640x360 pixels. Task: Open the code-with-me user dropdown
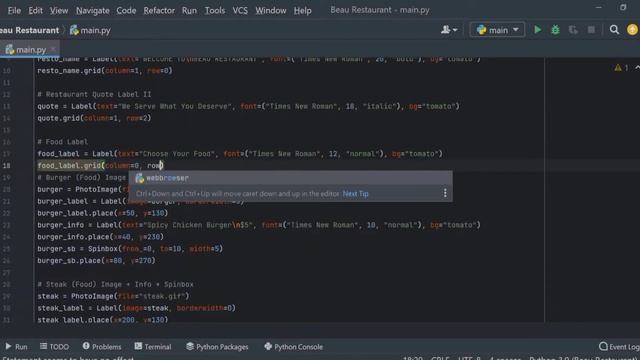pos(449,30)
